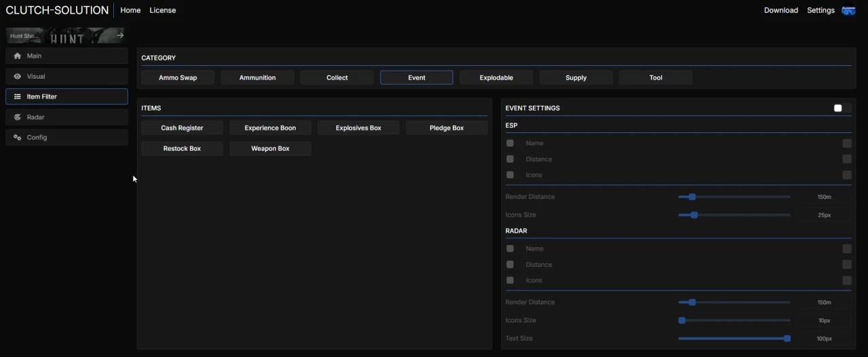The width and height of the screenshot is (868, 357).
Task: Enable Radar Name checkbox
Action: click(x=510, y=248)
